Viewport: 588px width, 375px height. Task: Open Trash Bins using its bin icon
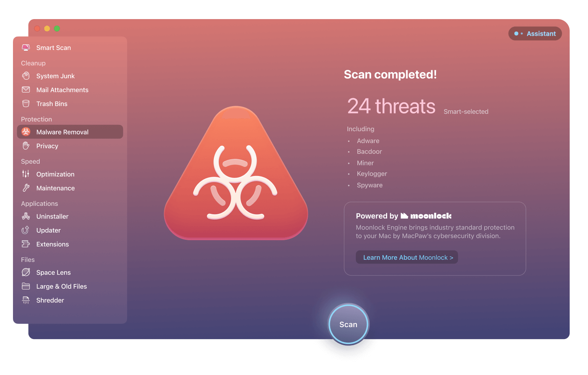point(26,103)
